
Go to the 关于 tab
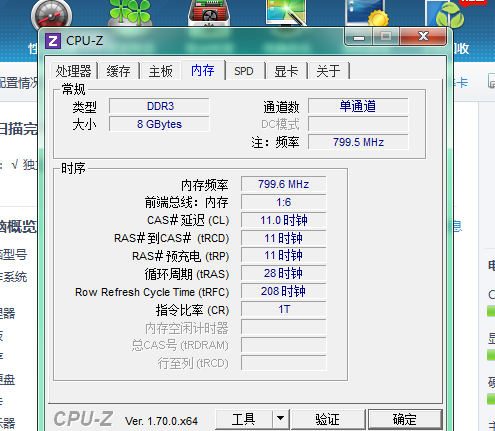(329, 71)
